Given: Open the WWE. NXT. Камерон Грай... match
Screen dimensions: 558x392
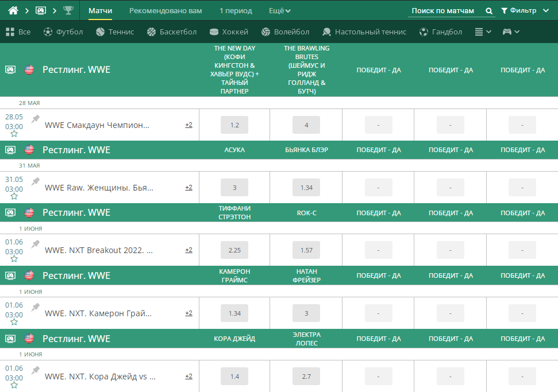Looking at the screenshot, I should pos(98,313).
